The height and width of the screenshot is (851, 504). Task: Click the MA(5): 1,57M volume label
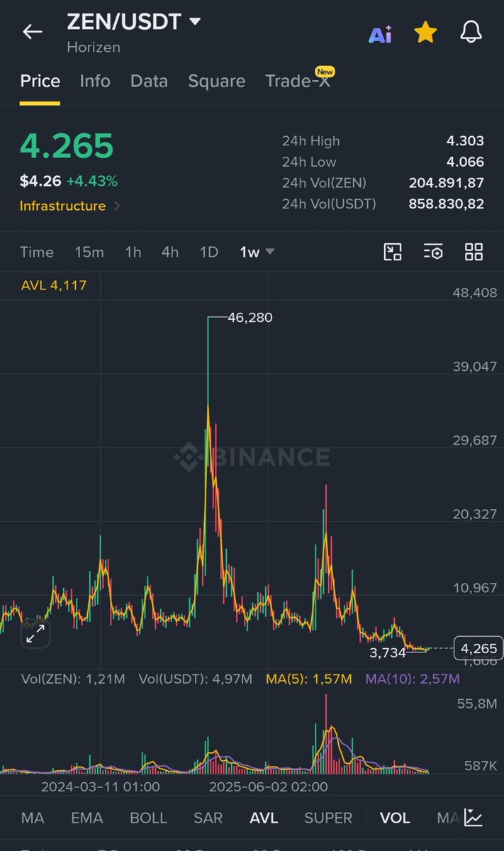(x=309, y=679)
